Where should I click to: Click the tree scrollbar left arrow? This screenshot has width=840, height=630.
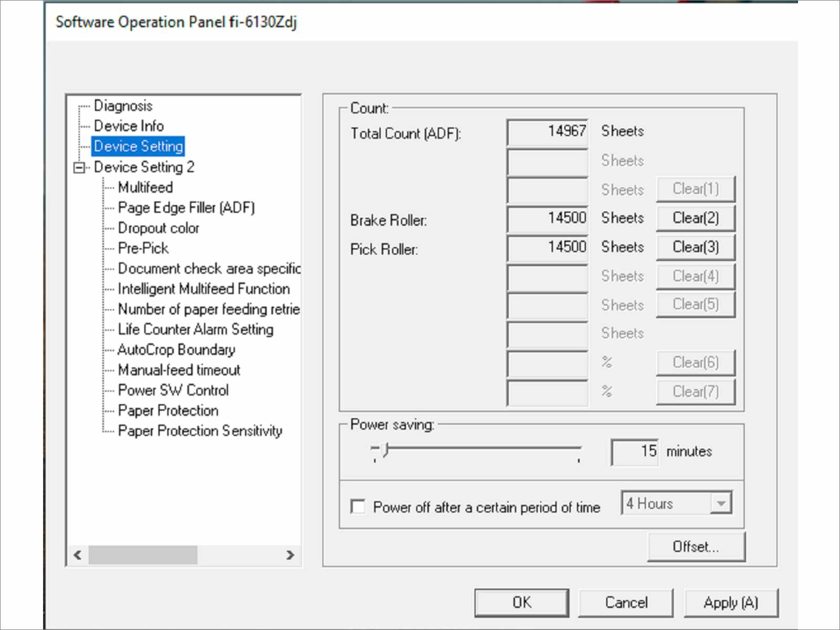point(78,555)
